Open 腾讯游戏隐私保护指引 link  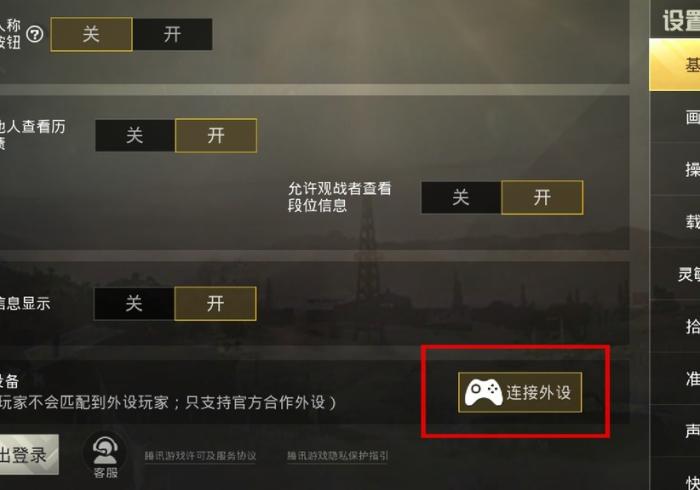[338, 456]
